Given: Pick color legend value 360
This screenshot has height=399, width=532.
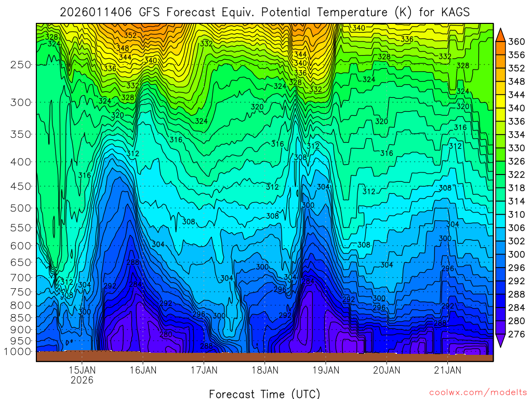Looking at the screenshot, I should [x=516, y=42].
